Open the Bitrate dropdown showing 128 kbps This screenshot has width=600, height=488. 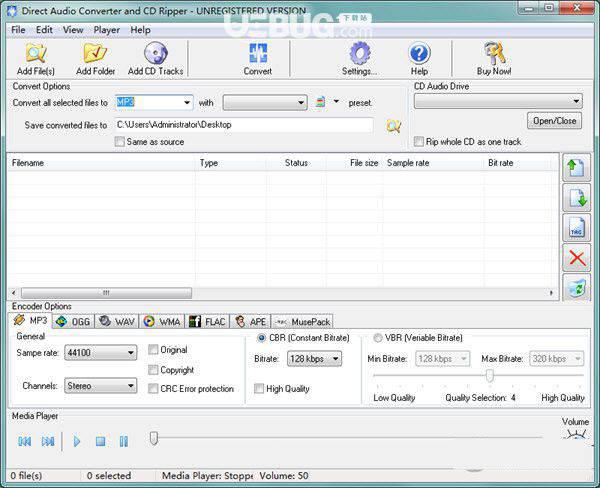coord(314,359)
